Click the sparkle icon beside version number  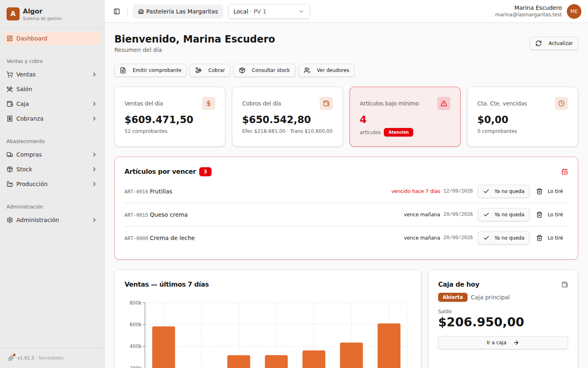11,358
